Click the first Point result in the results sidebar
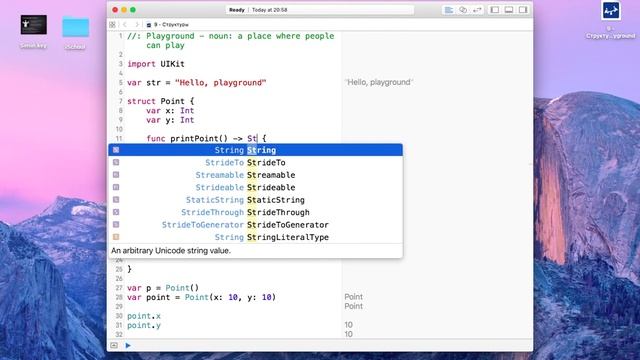 click(353, 297)
